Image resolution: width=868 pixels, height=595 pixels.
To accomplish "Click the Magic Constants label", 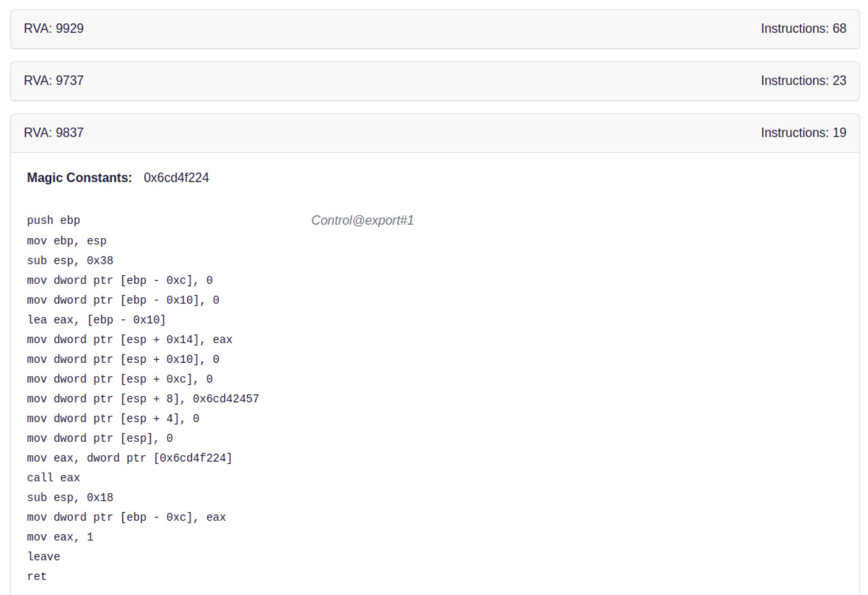I will pos(79,178).
